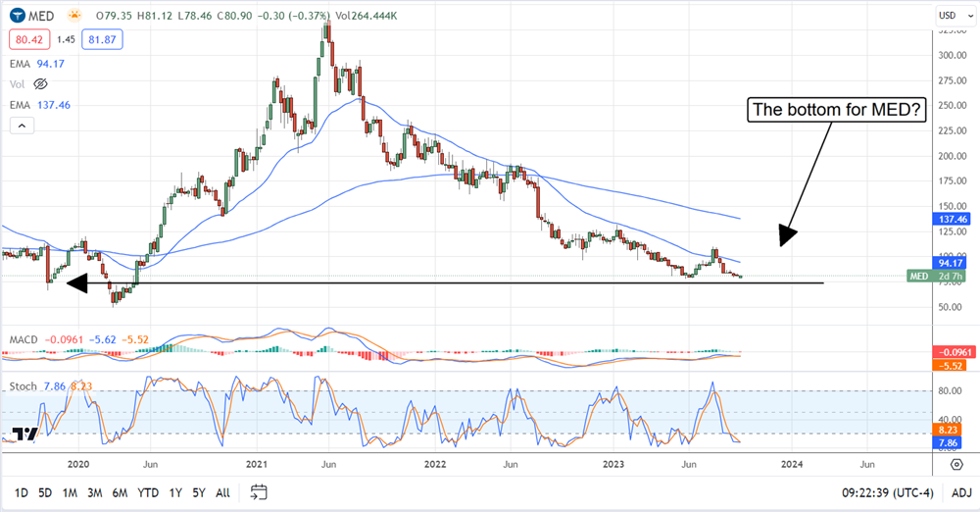Screen dimensions: 980x512
Task: Show the hidden Vol indicator via eye icon
Action: click(x=42, y=84)
